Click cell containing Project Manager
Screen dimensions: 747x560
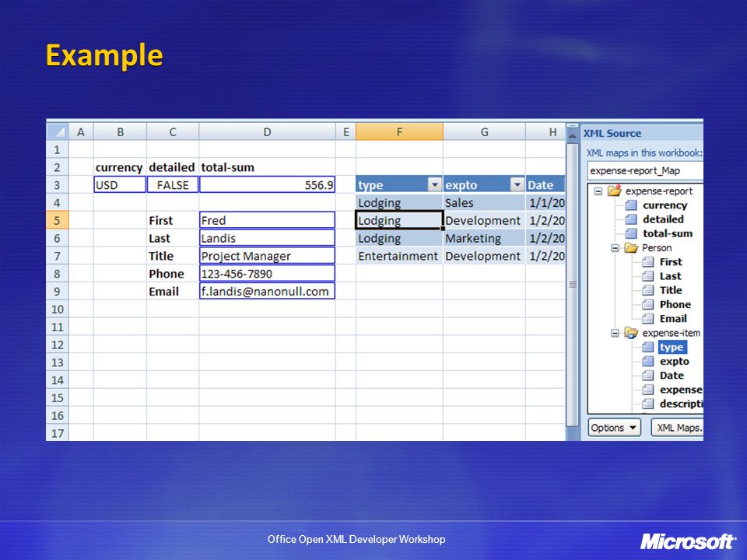[x=267, y=256]
